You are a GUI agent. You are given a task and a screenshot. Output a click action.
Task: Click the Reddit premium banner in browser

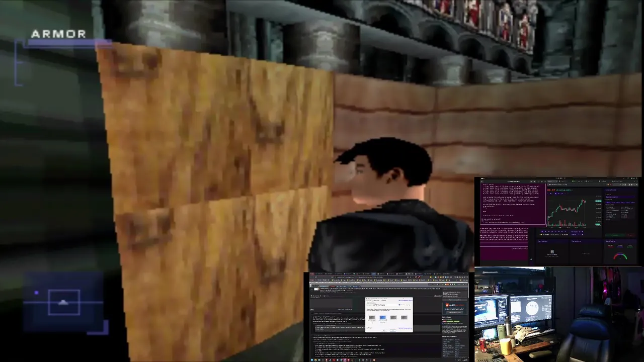click(455, 309)
